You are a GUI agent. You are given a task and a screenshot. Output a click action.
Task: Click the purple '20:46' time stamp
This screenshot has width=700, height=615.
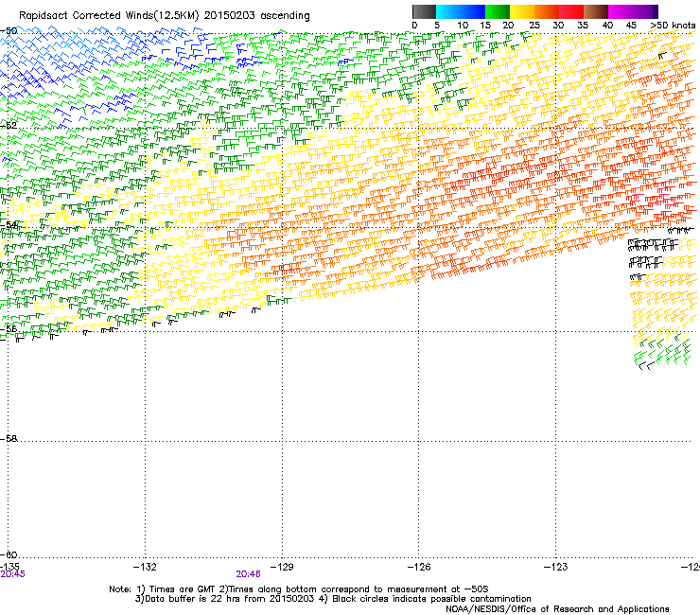click(x=248, y=574)
